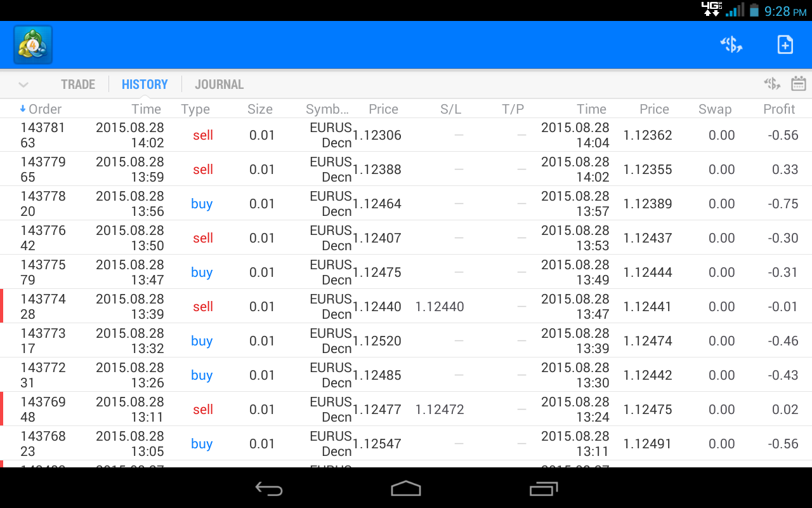This screenshot has height=508, width=812.
Task: Open the currency pair filter icon
Action: [771, 83]
